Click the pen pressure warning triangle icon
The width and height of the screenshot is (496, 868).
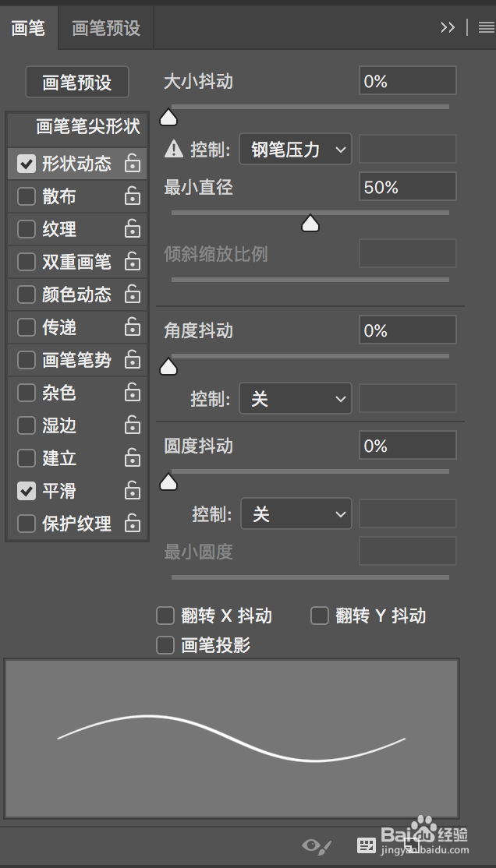[174, 149]
